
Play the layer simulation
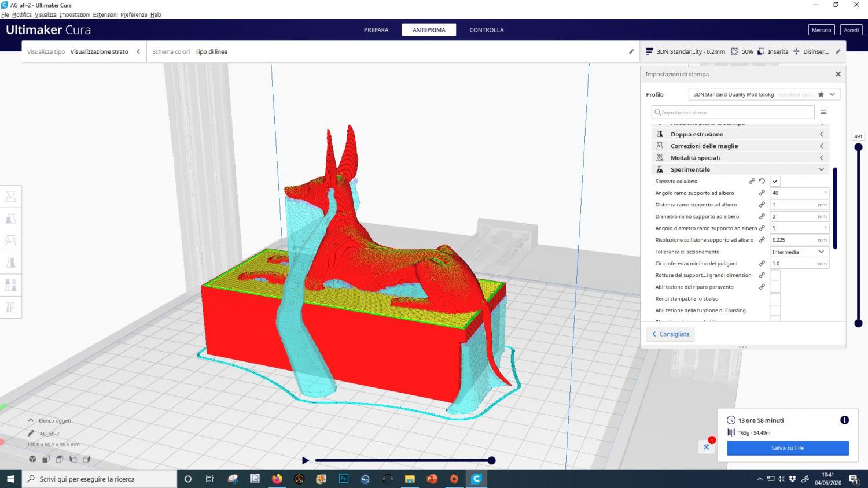(306, 460)
